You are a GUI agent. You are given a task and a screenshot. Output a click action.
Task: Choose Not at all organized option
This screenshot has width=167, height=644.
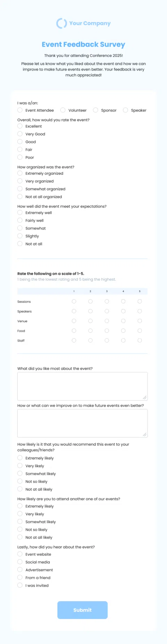20,197
